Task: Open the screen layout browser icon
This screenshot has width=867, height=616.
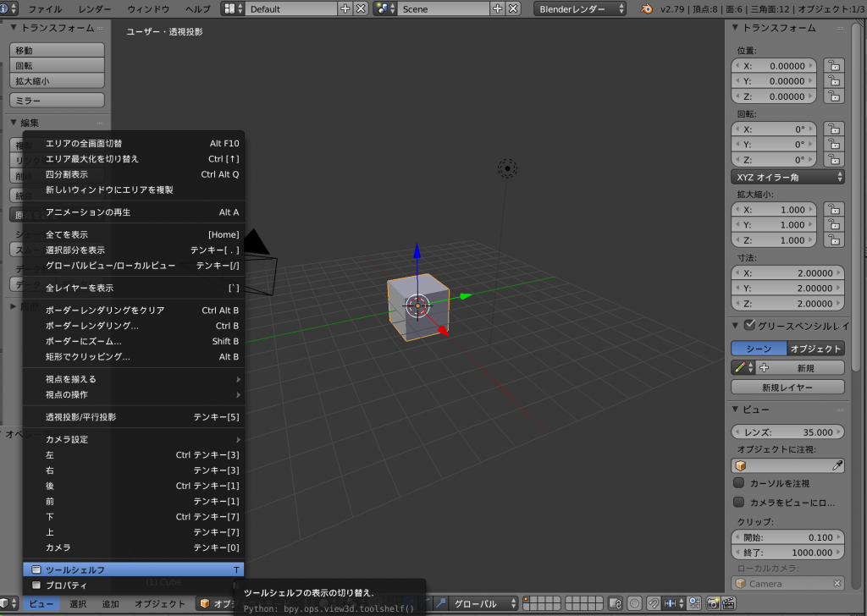Action: (x=232, y=8)
